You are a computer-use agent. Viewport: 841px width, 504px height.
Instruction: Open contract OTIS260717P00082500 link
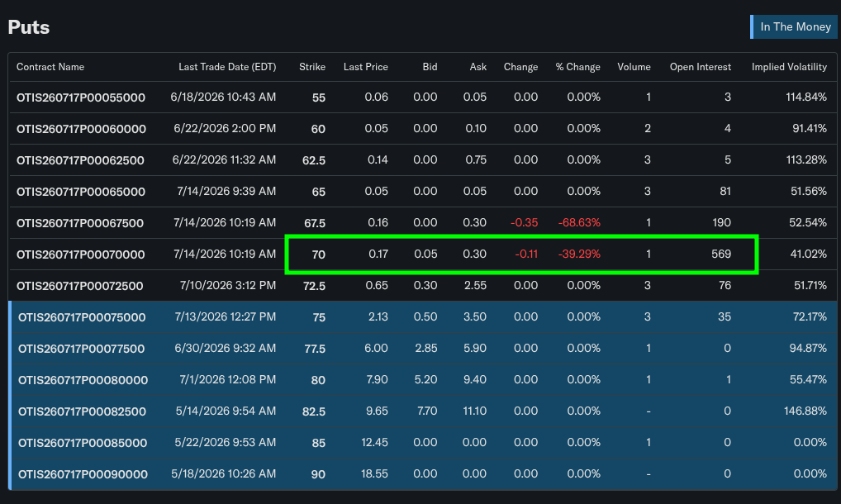82,411
